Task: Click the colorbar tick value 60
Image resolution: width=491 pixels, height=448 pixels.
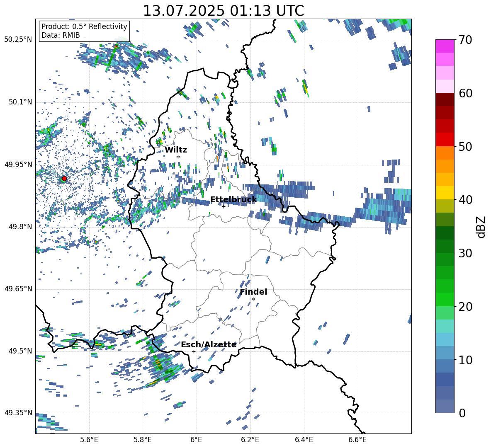Action: pyautogui.click(x=465, y=93)
